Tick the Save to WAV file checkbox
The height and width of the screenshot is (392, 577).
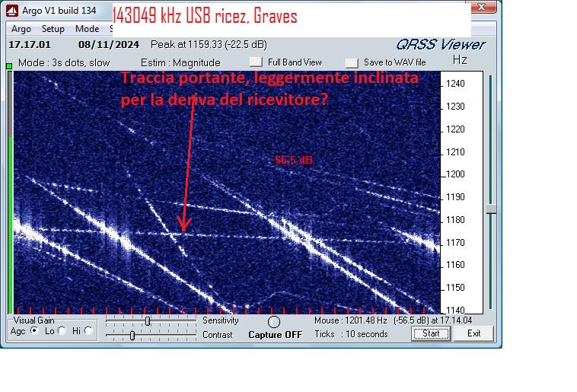(351, 62)
